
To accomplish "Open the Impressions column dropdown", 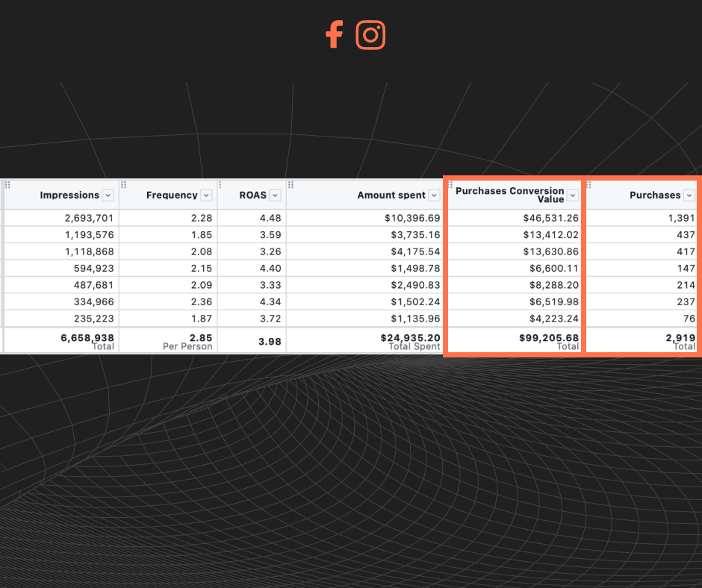I will 108,195.
